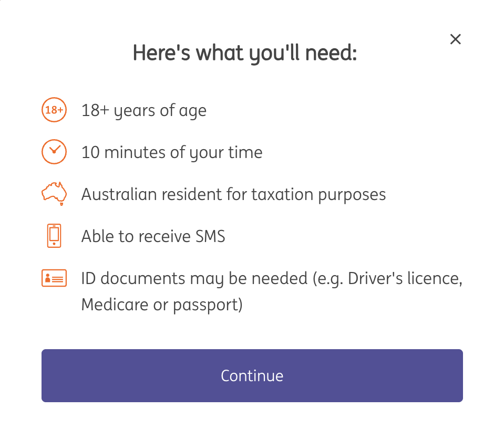Click the Australia map outline icon
Viewport: 504px width, 440px height.
click(54, 194)
